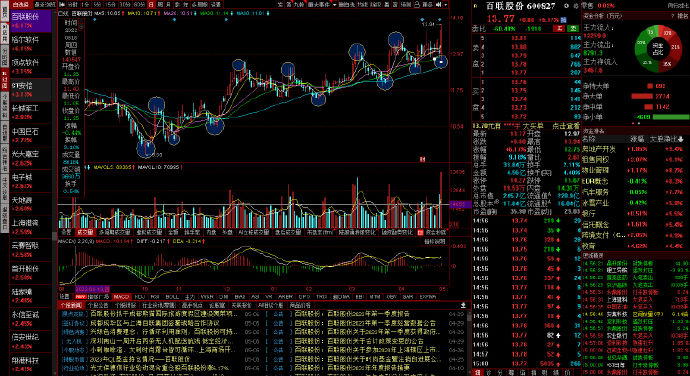The image size is (690, 376).
Task: Select the MACD indicator tab
Action: click(x=121, y=297)
